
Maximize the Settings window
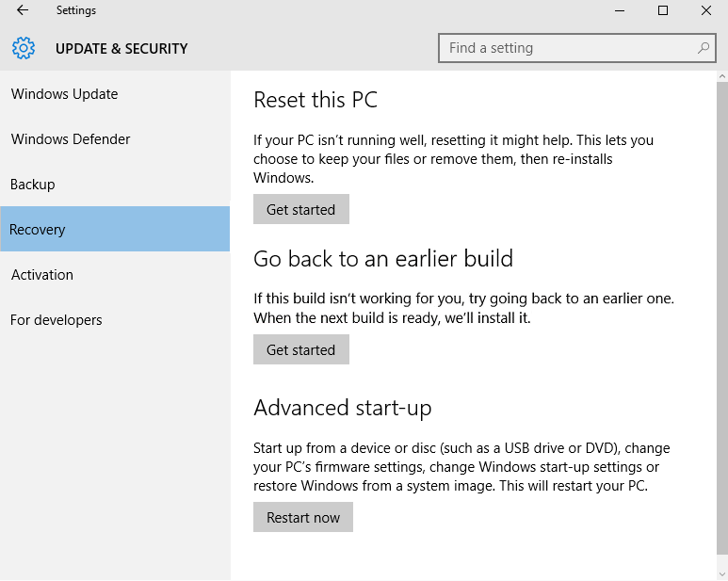(663, 10)
